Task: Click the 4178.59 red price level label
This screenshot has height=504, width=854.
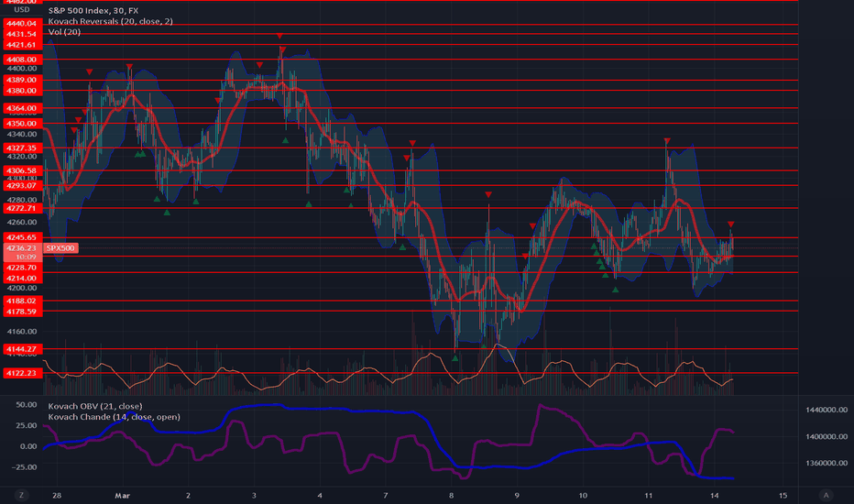Action: (x=22, y=312)
